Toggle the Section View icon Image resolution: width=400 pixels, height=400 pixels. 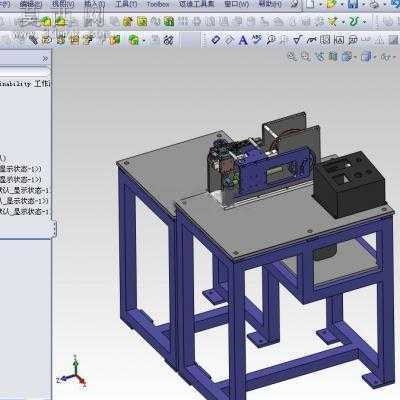click(x=333, y=57)
